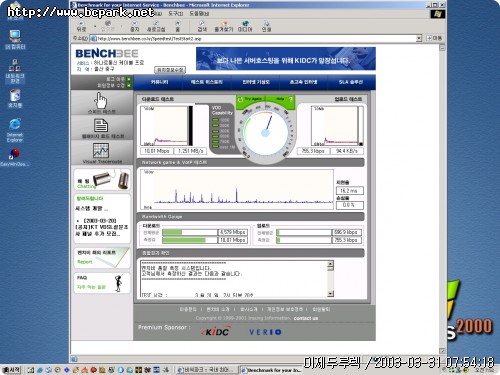
Task: Open the Tools (도구) menu
Action: click(x=176, y=13)
